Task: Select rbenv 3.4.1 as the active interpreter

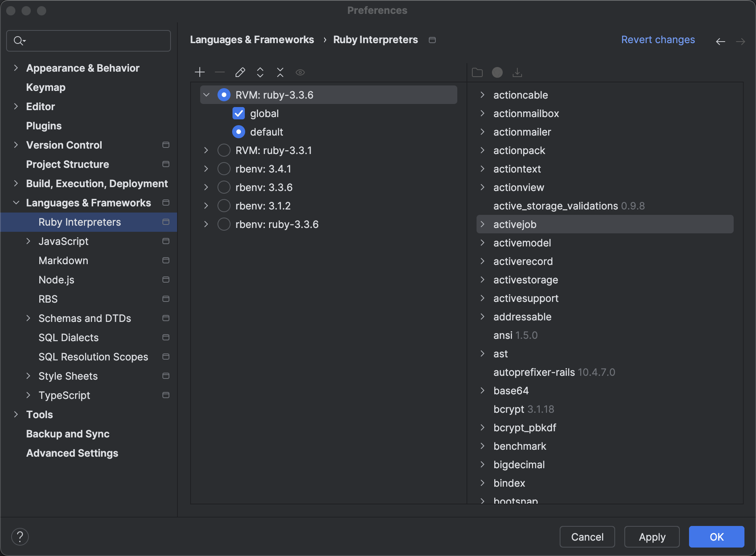Action: 224,168
